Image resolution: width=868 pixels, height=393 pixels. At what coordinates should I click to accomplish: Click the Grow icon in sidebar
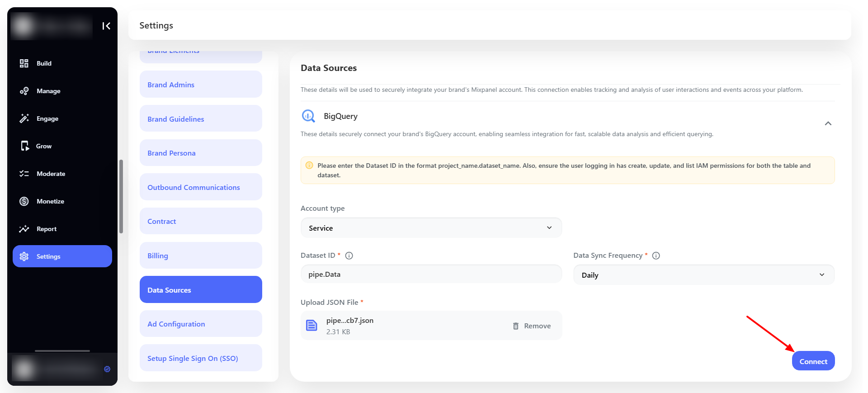click(24, 146)
